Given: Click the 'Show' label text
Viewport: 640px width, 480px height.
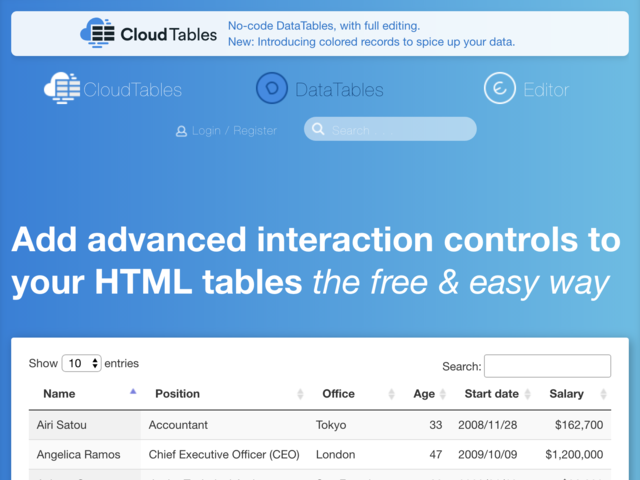Looking at the screenshot, I should point(43,363).
